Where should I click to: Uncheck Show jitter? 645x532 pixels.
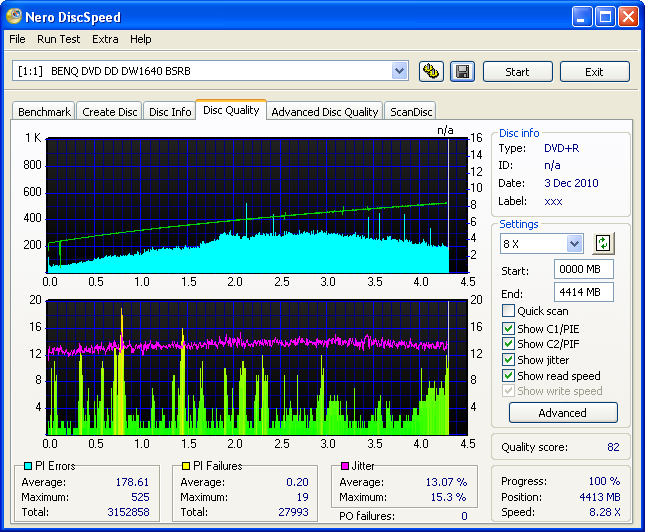coord(508,360)
